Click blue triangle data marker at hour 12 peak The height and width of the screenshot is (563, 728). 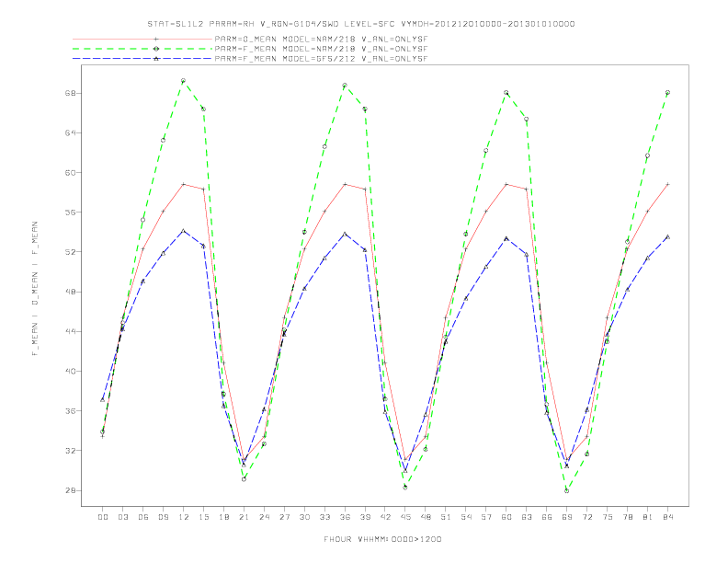184,230
